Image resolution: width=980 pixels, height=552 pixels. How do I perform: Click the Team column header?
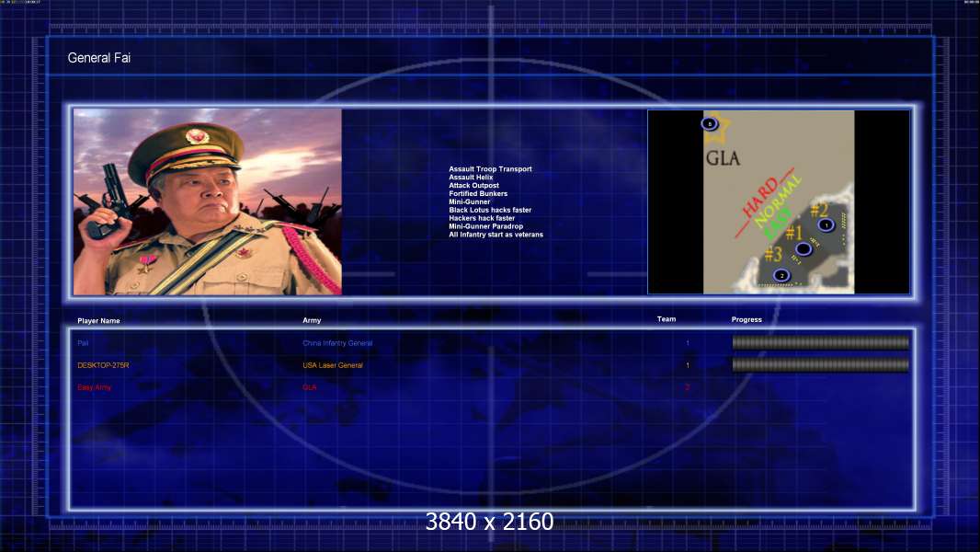667,319
